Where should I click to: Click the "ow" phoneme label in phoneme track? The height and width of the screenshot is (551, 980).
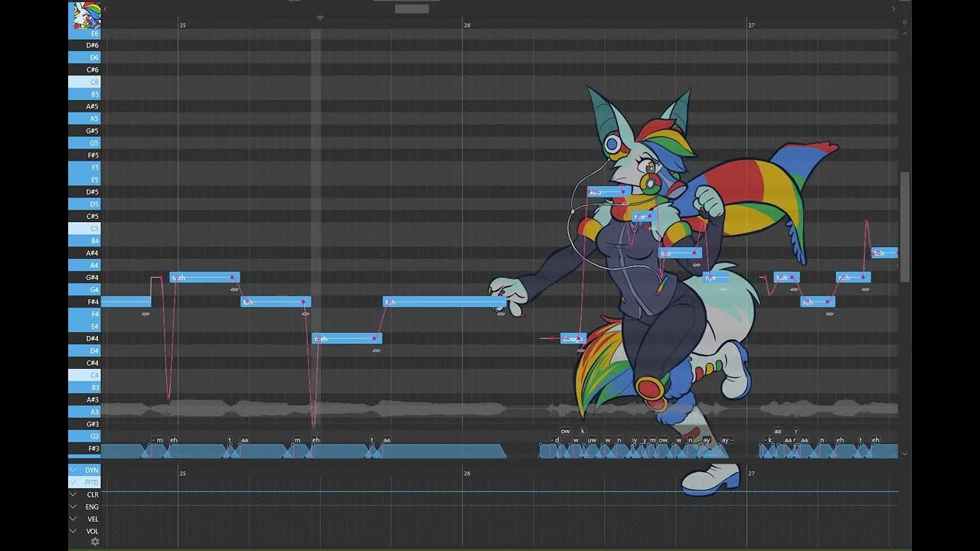point(565,431)
